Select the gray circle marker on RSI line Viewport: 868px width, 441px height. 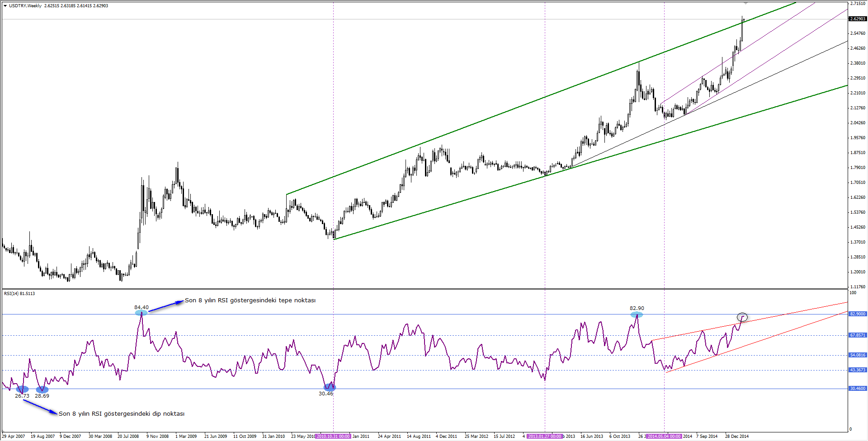click(742, 317)
